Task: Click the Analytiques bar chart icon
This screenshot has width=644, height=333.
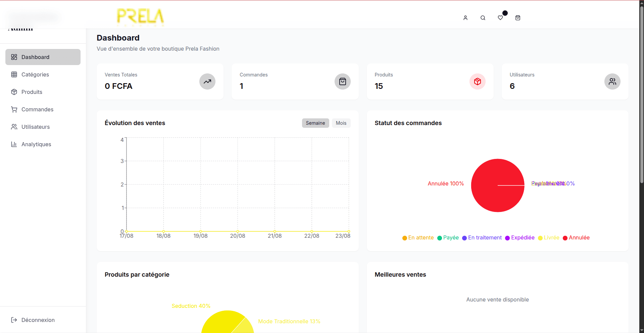Action: [x=14, y=144]
